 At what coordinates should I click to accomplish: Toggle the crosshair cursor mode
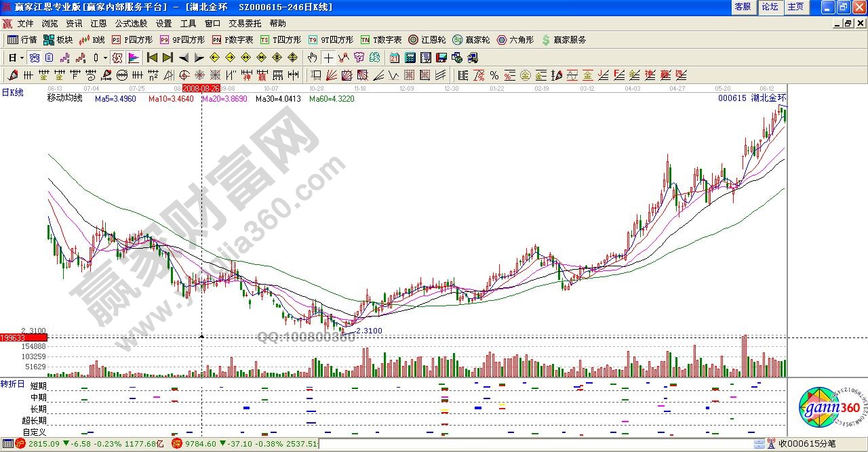point(328,58)
